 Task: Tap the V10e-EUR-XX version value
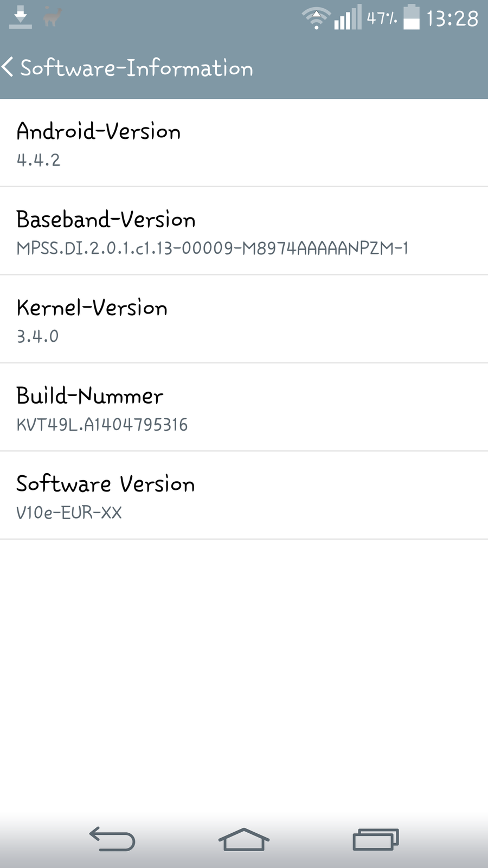pyautogui.click(x=69, y=513)
